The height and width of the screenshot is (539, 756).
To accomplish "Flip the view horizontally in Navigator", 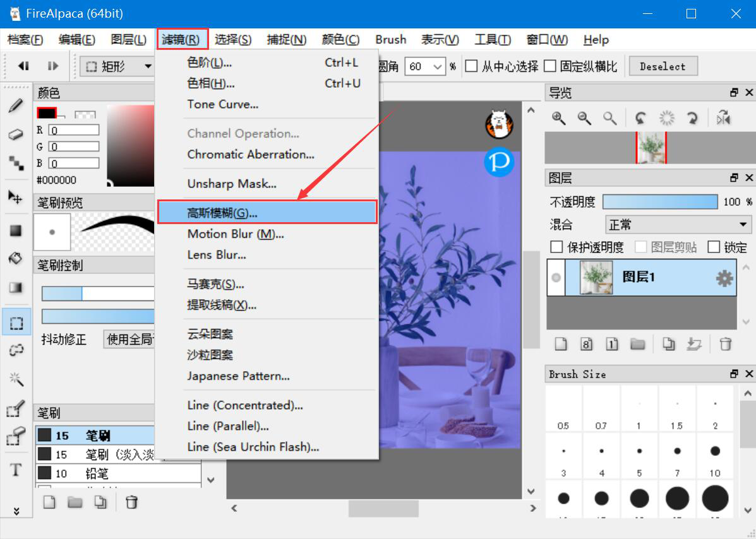I will 723,118.
